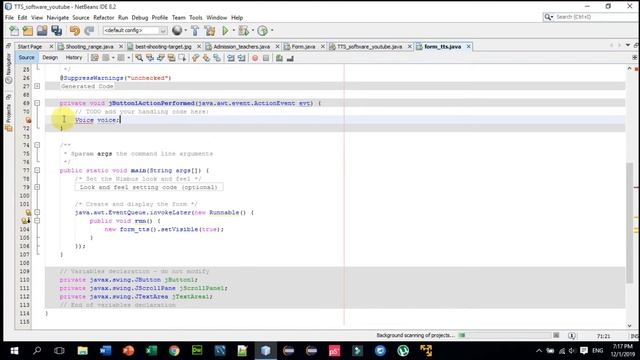Open the Run Project dropdown arrow
640x360 pixels.
[x=233, y=31]
